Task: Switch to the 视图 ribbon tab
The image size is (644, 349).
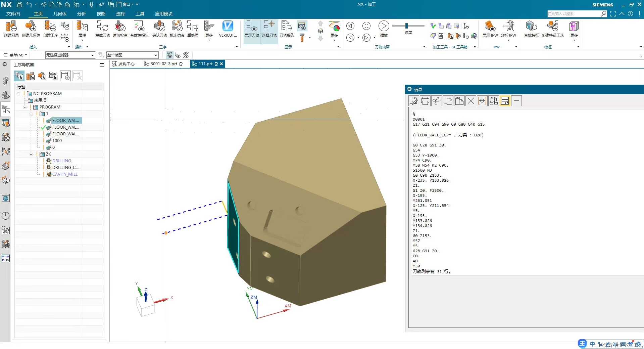Action: point(101,14)
